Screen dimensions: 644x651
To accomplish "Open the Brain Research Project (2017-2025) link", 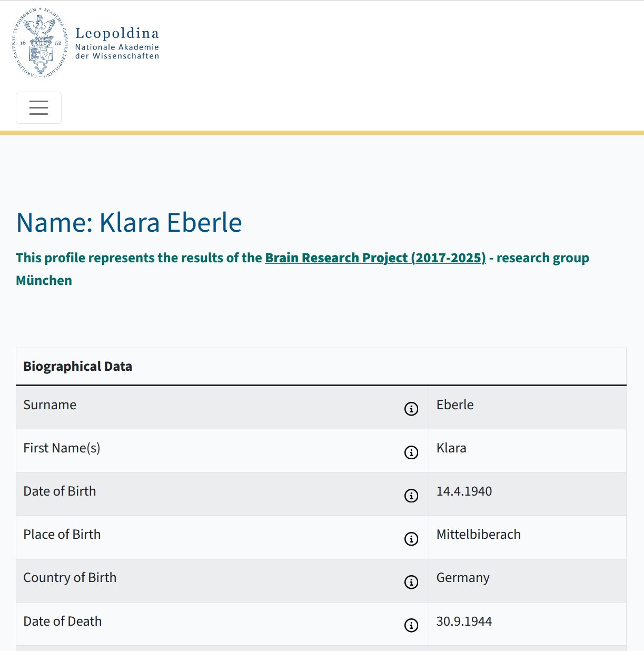I will coord(375,258).
